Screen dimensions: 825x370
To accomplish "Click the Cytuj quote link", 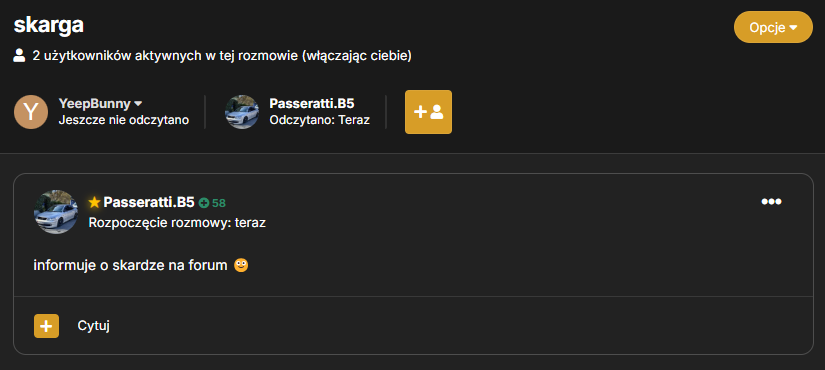I will click(x=94, y=326).
